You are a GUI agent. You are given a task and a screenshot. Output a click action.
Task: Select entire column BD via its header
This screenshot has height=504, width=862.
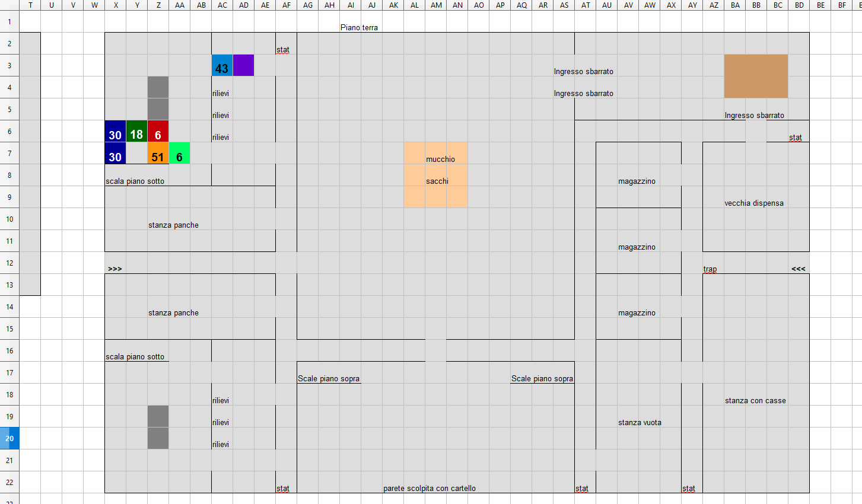point(799,5)
